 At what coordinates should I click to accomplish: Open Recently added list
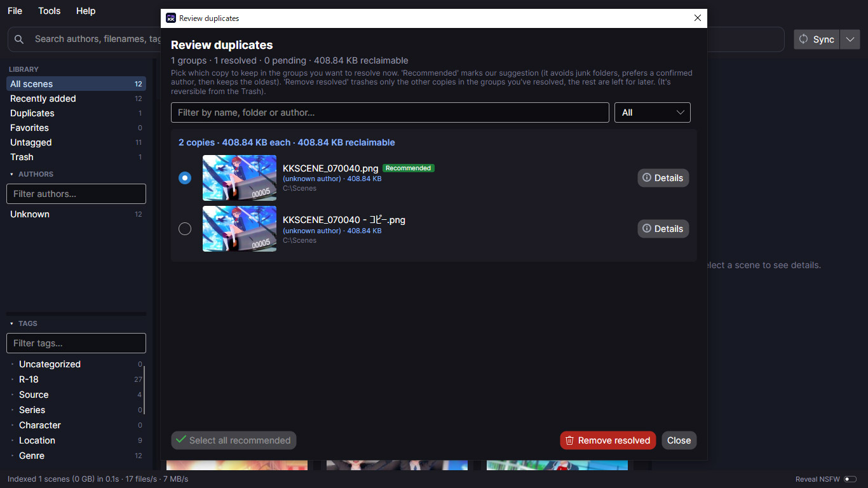point(76,98)
